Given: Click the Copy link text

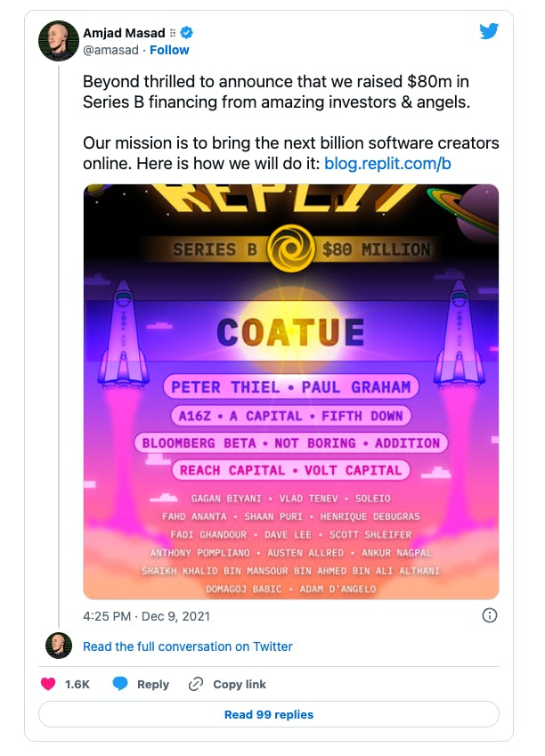Looking at the screenshot, I should tap(240, 684).
